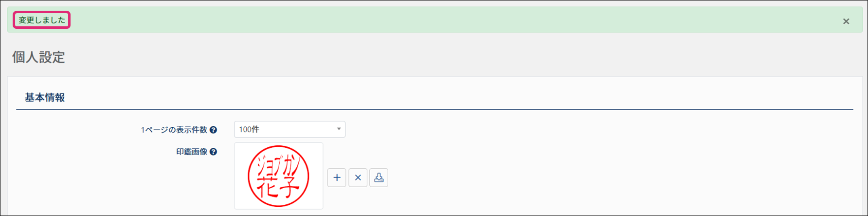
Task: Click the 変更しました message text
Action: pyautogui.click(x=42, y=20)
